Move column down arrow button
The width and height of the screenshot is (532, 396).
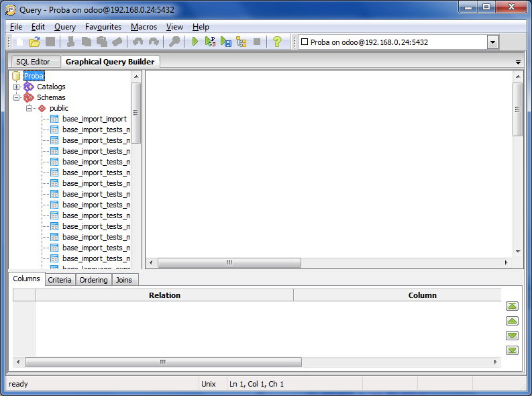tap(512, 336)
